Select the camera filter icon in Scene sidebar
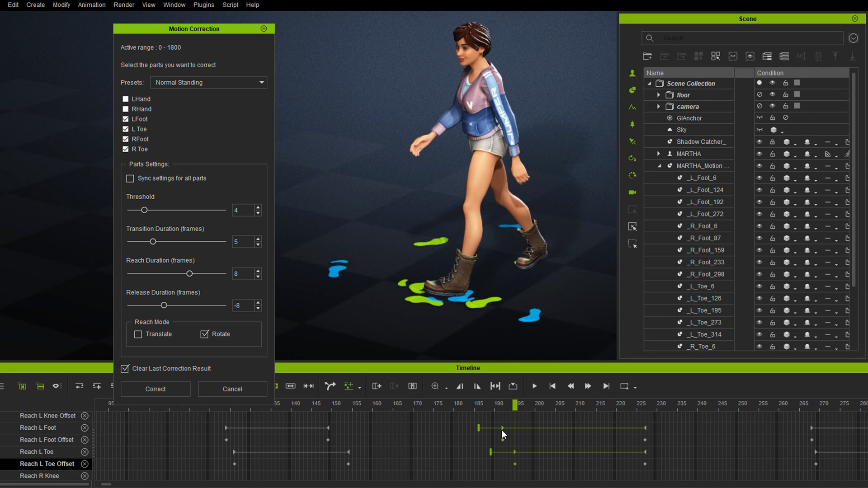Image resolution: width=868 pixels, height=488 pixels. tap(632, 192)
